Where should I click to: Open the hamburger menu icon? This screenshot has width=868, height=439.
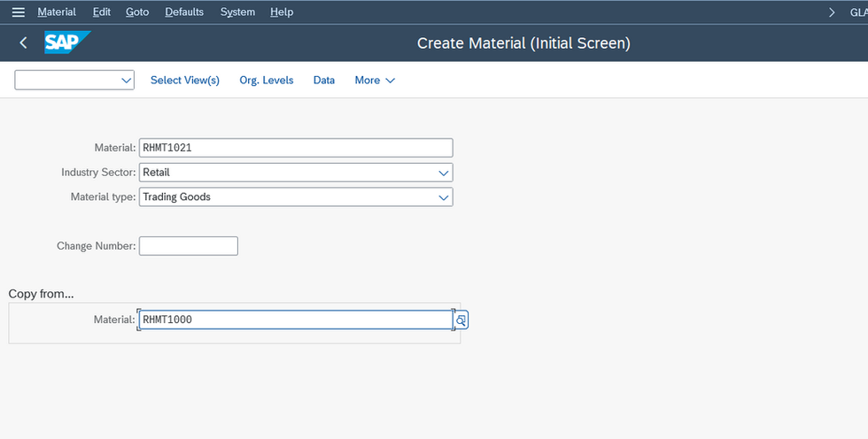19,12
